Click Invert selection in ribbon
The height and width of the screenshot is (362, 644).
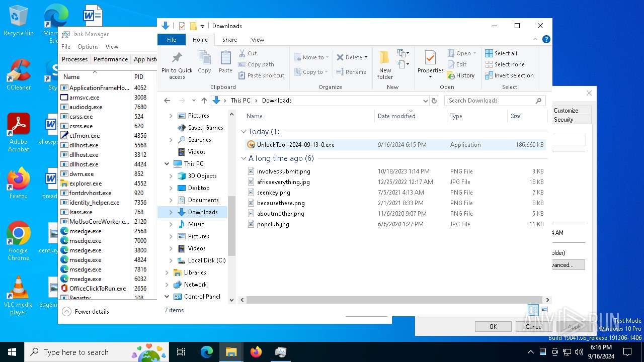coord(509,75)
